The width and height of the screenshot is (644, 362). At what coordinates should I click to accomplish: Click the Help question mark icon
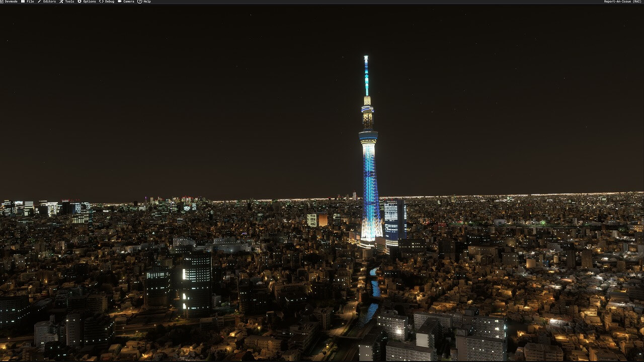139,2
